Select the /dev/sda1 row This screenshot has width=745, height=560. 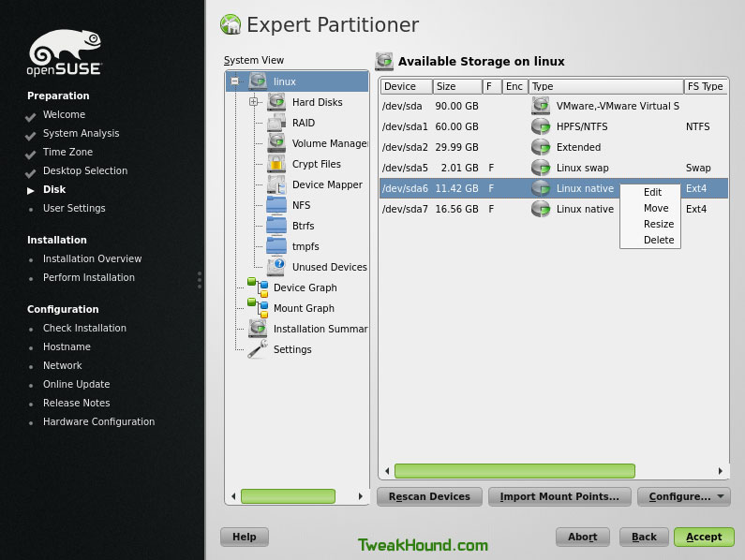(554, 126)
